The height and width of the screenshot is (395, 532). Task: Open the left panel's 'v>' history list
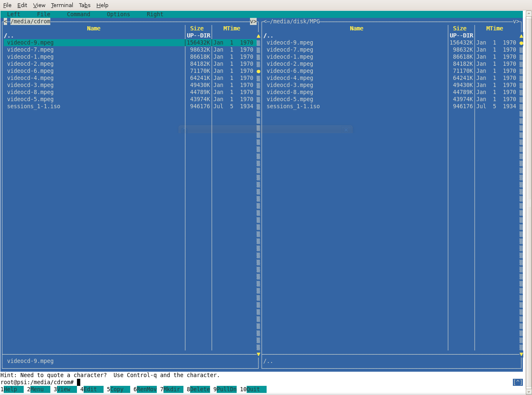(x=253, y=21)
